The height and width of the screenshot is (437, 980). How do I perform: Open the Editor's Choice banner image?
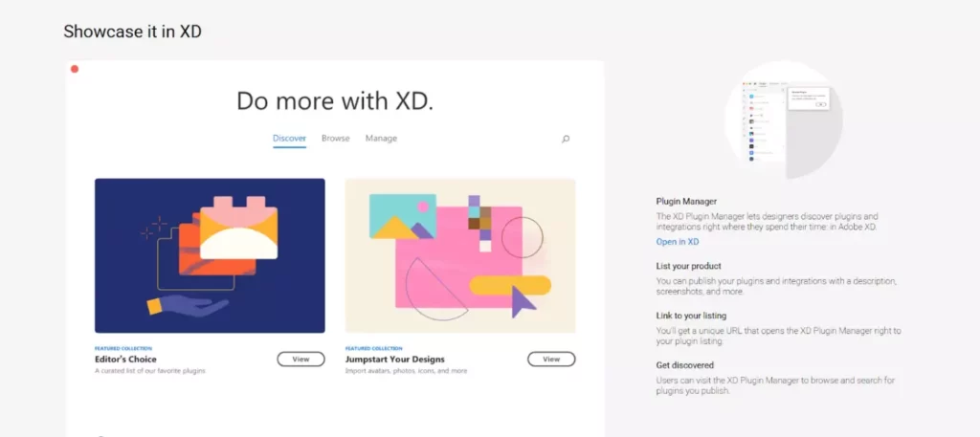[210, 255]
